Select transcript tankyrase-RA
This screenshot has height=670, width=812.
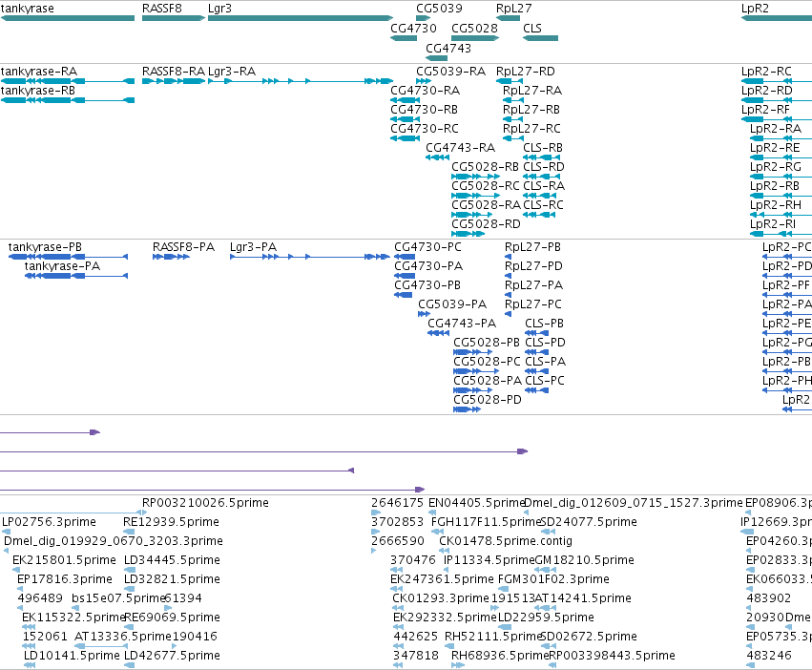click(x=39, y=72)
